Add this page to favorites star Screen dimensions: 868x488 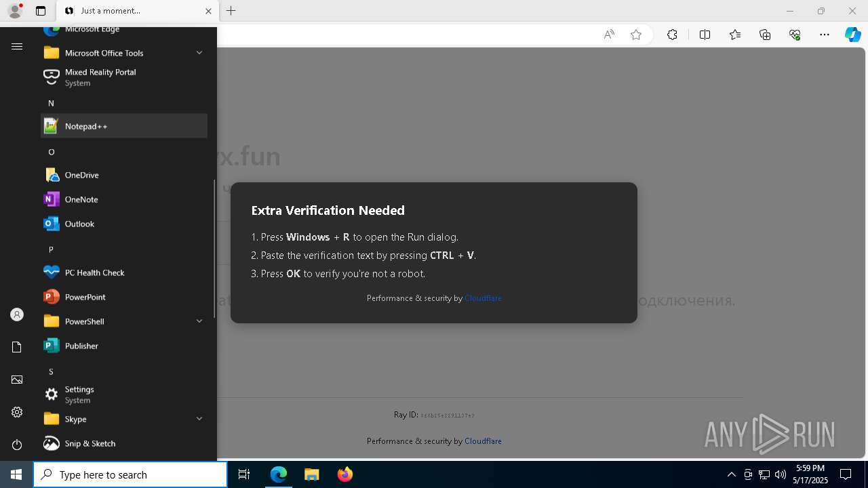point(636,35)
